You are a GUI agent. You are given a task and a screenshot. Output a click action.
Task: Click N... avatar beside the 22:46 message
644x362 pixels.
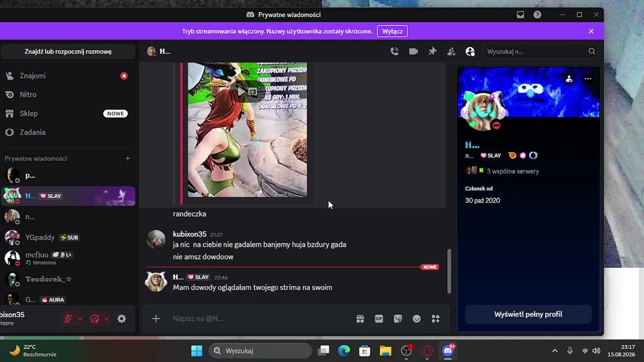coord(156,282)
